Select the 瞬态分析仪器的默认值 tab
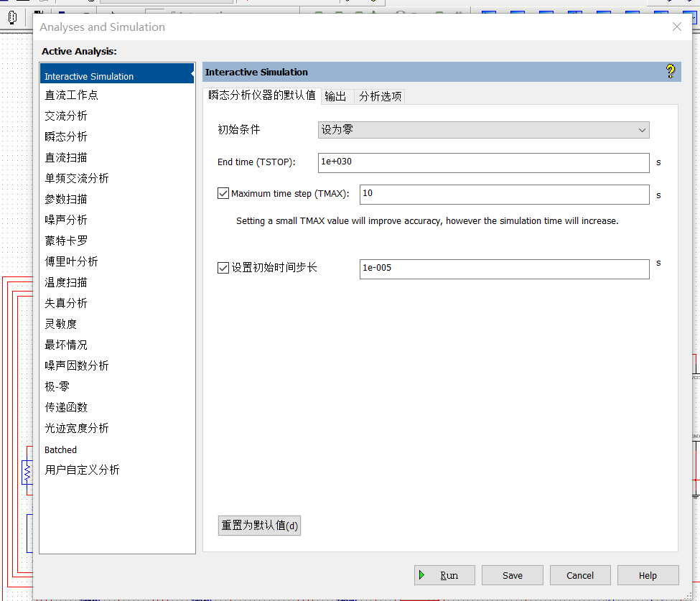The height and width of the screenshot is (601, 700). [x=262, y=95]
